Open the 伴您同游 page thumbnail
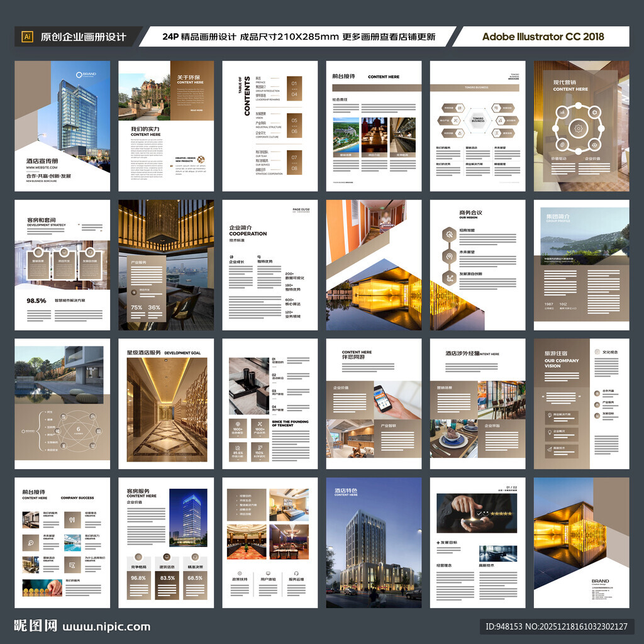This screenshot has width=644, height=644. click(374, 404)
